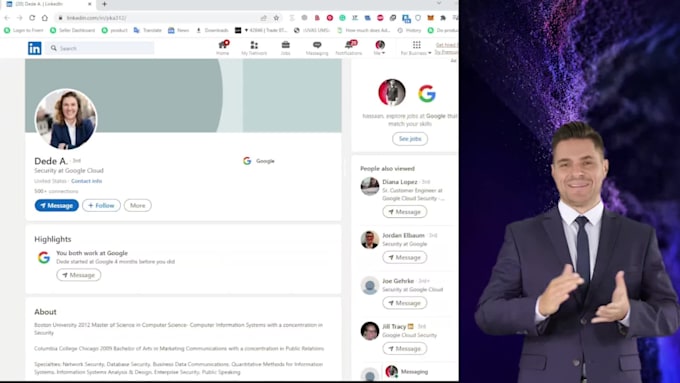680x383 pixels.
Task: Click the share page icon in address bar
Action: coord(263,18)
